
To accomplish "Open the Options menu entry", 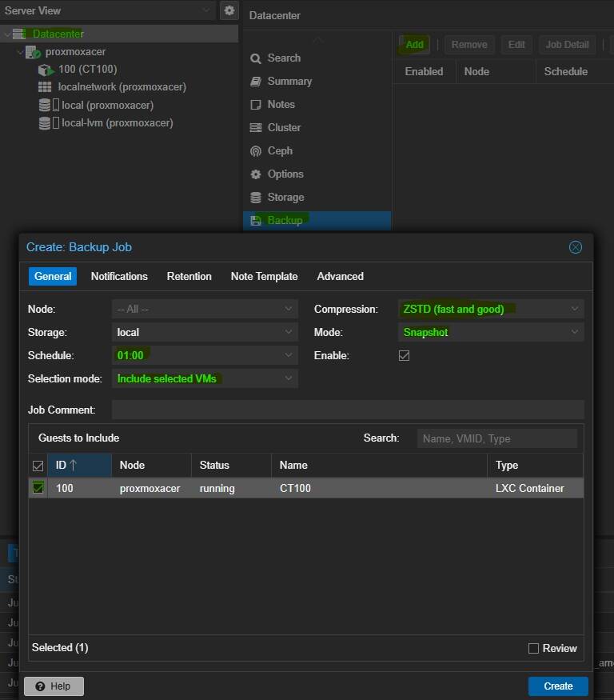I will pyautogui.click(x=317, y=174).
